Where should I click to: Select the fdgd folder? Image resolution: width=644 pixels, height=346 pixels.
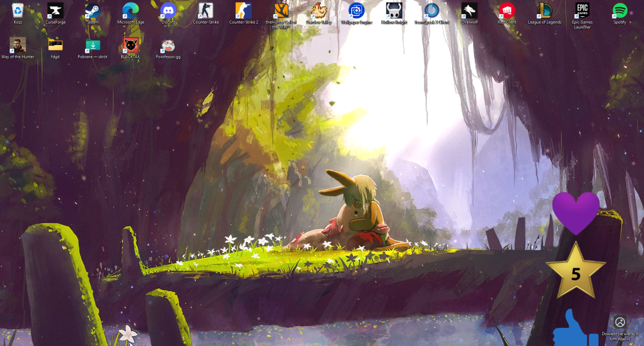coord(55,48)
